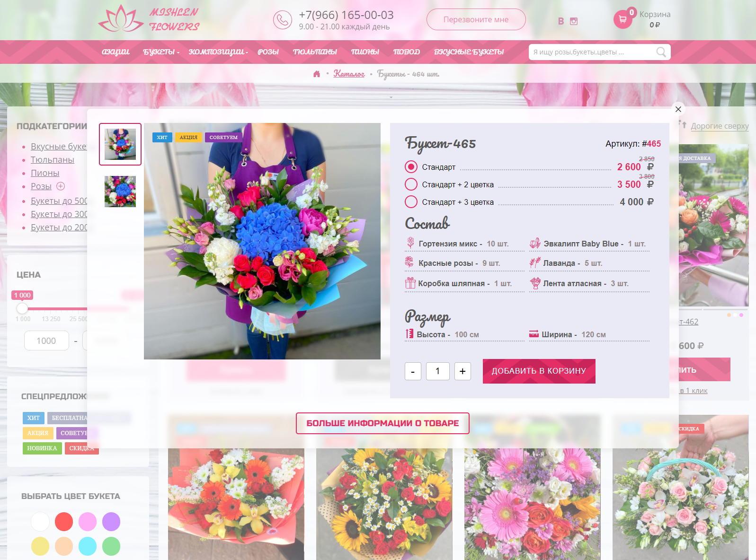Click the ribbon icon beside Лента атласная
The image size is (756, 560).
tap(535, 283)
